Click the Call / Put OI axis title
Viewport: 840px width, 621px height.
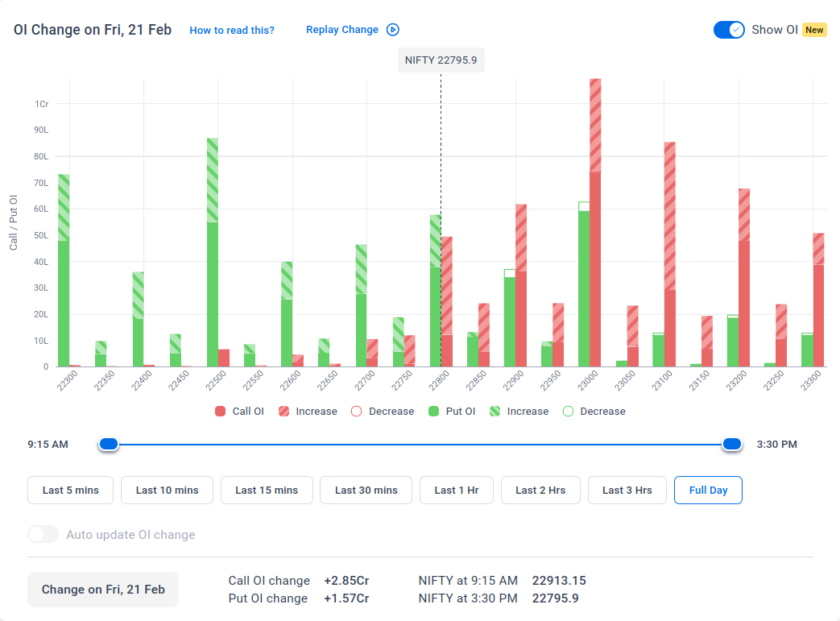coord(14,222)
